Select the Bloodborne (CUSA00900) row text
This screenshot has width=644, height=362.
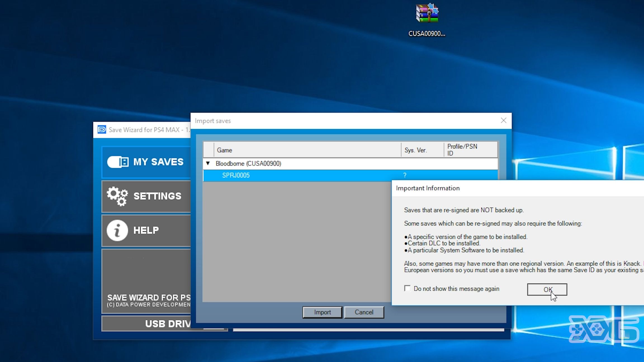248,163
